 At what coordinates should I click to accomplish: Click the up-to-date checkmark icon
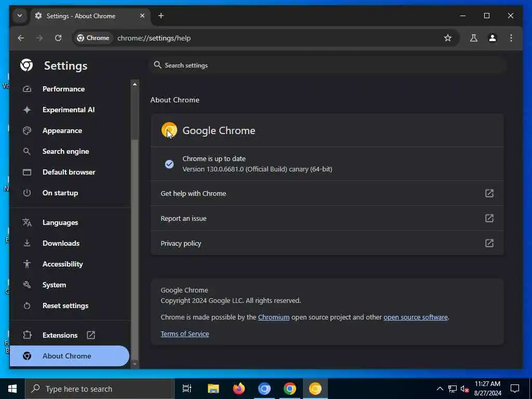pyautogui.click(x=169, y=164)
